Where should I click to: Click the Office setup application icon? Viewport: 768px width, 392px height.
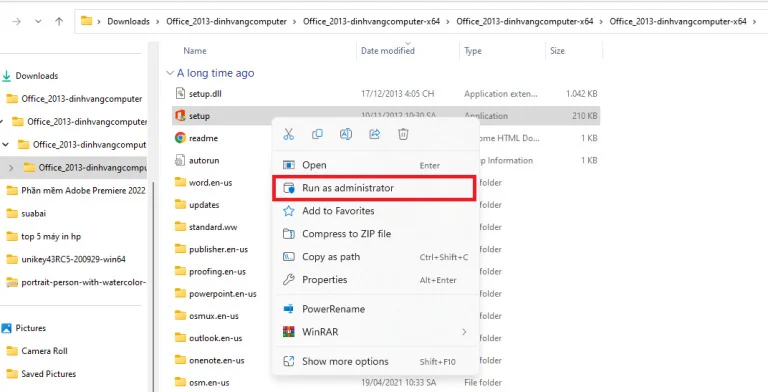(180, 116)
